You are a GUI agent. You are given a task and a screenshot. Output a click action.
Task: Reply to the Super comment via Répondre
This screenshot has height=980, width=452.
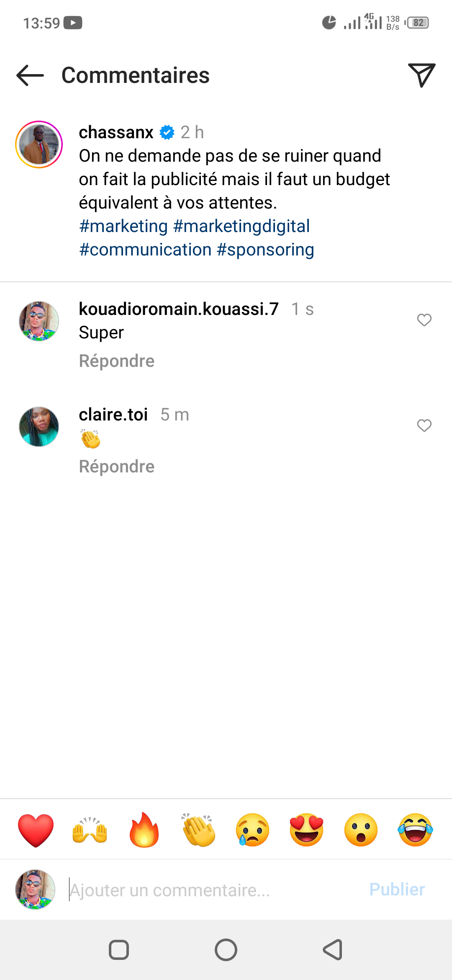(117, 361)
